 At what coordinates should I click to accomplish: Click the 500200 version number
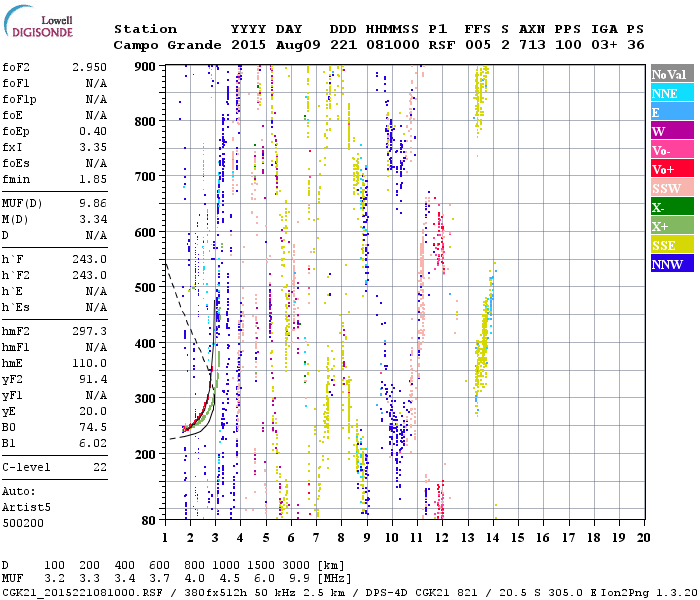point(23,524)
